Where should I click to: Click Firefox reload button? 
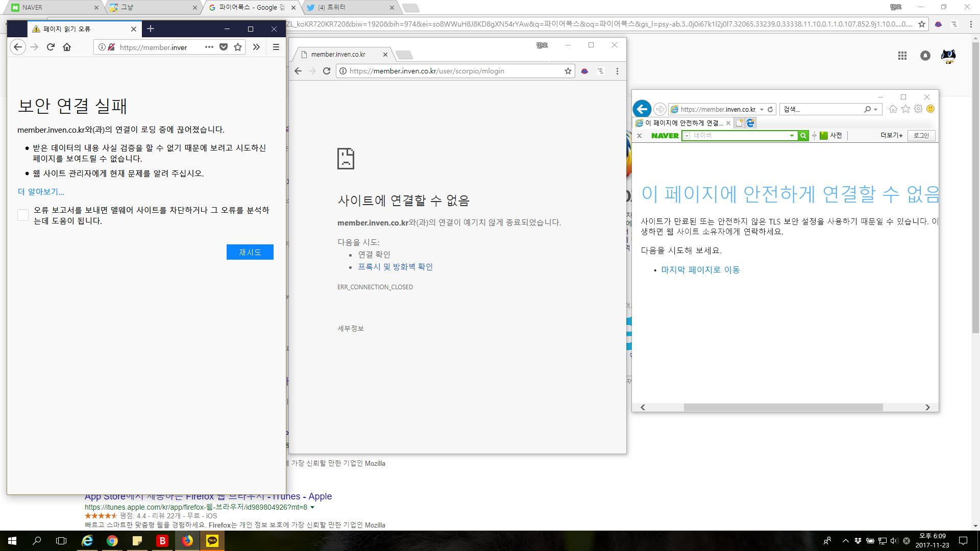click(x=51, y=47)
